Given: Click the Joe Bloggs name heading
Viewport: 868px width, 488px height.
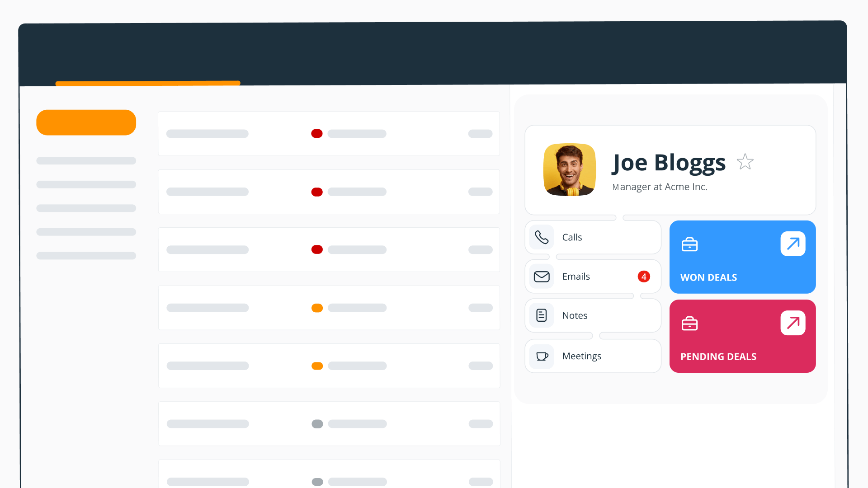Looking at the screenshot, I should pos(669,163).
